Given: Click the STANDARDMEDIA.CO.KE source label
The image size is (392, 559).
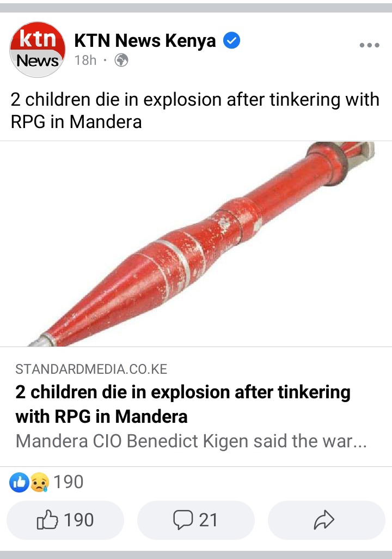Looking at the screenshot, I should point(91,369).
